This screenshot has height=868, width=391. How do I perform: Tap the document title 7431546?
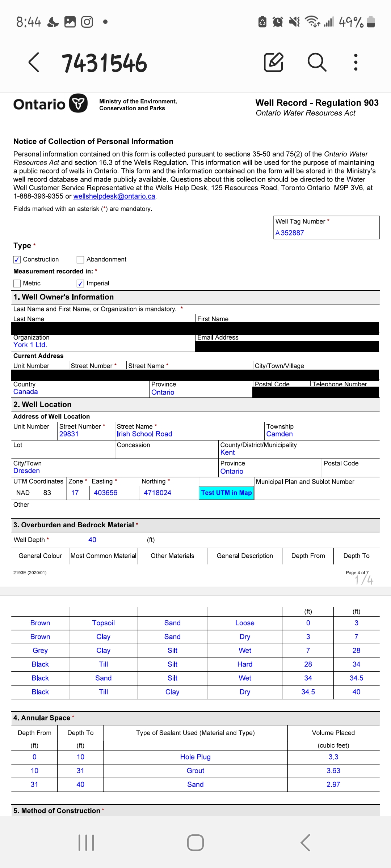point(104,63)
